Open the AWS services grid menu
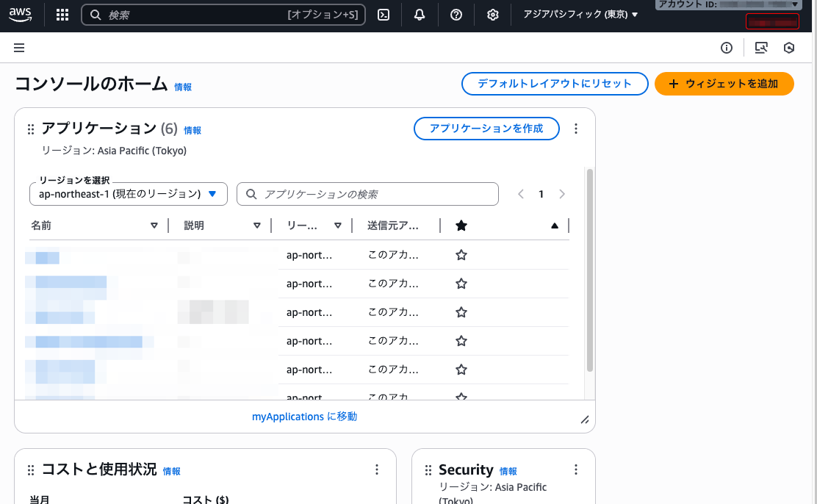 62,15
